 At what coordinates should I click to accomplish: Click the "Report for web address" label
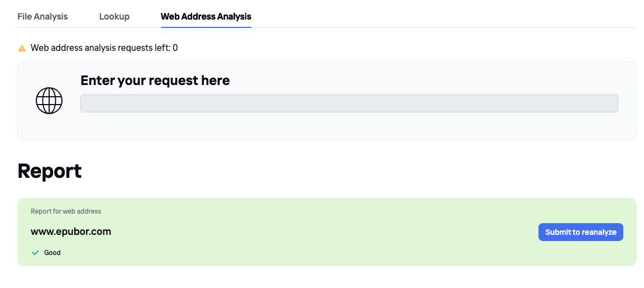(66, 211)
